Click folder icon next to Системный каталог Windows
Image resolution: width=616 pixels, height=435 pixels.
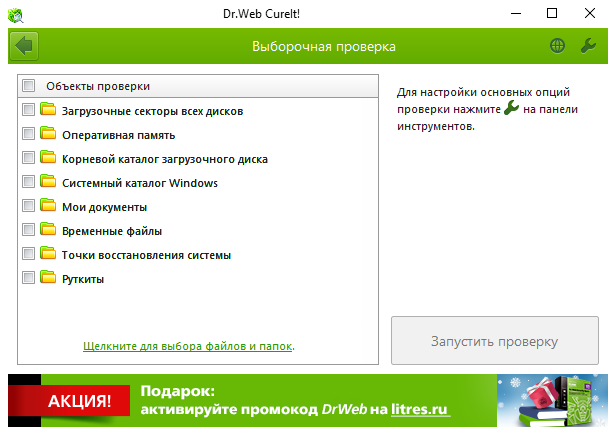pyautogui.click(x=48, y=181)
